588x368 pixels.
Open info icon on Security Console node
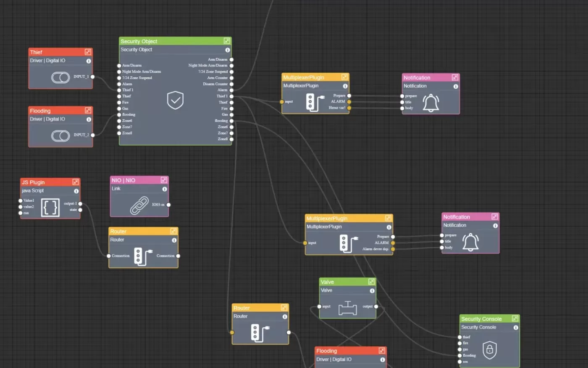point(516,328)
